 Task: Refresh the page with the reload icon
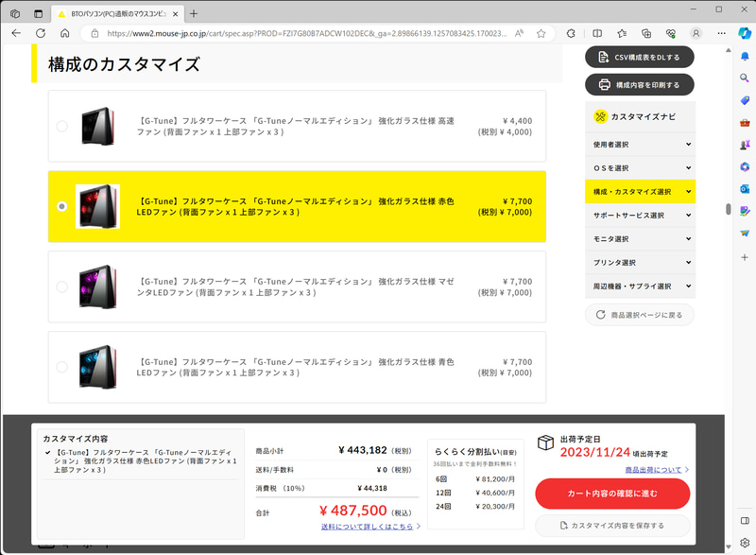40,34
